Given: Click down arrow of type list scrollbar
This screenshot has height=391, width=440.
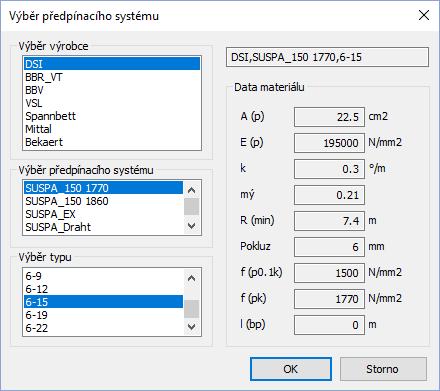Looking at the screenshot, I should [192, 326].
